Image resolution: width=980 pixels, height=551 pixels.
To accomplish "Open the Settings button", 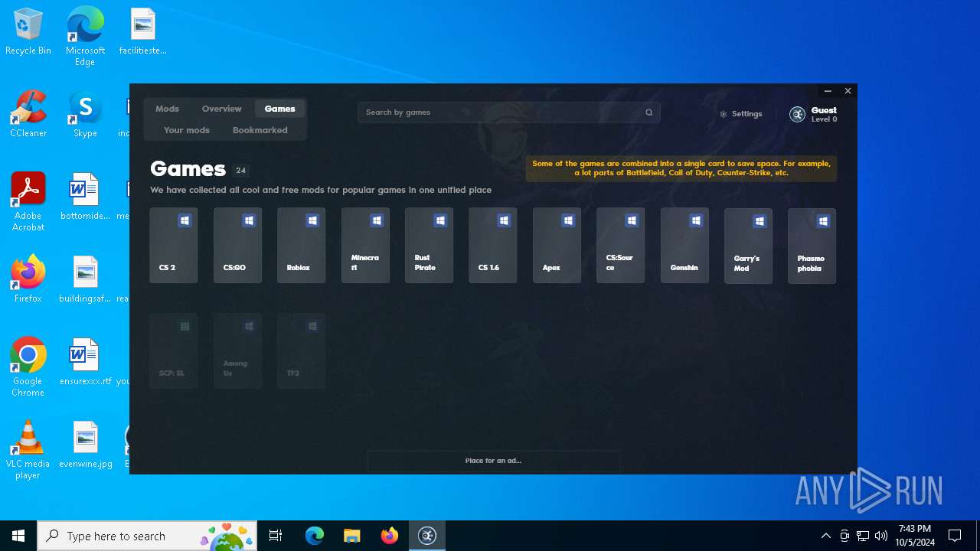I will [x=741, y=114].
